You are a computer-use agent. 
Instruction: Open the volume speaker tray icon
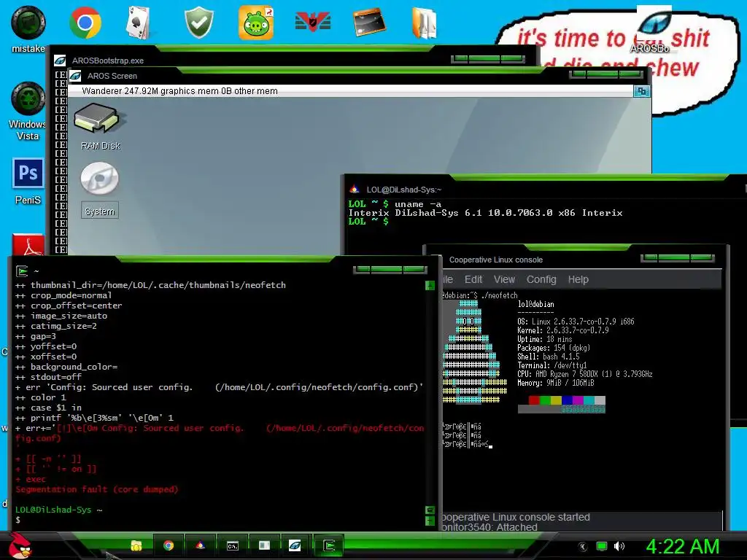click(619, 547)
